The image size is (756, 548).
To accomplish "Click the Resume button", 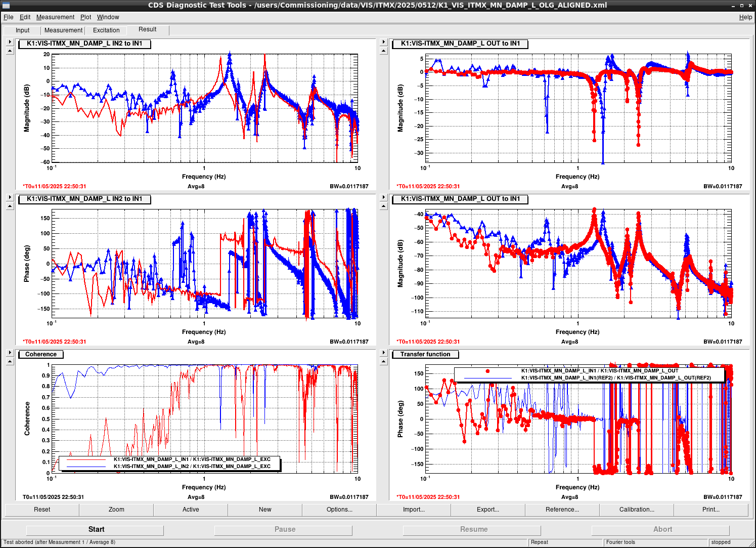I will pos(472,529).
